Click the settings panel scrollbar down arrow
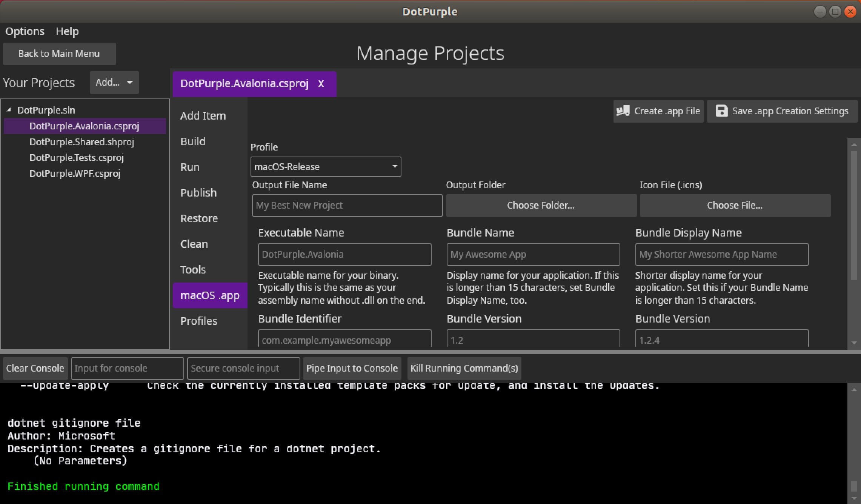 coord(854,343)
